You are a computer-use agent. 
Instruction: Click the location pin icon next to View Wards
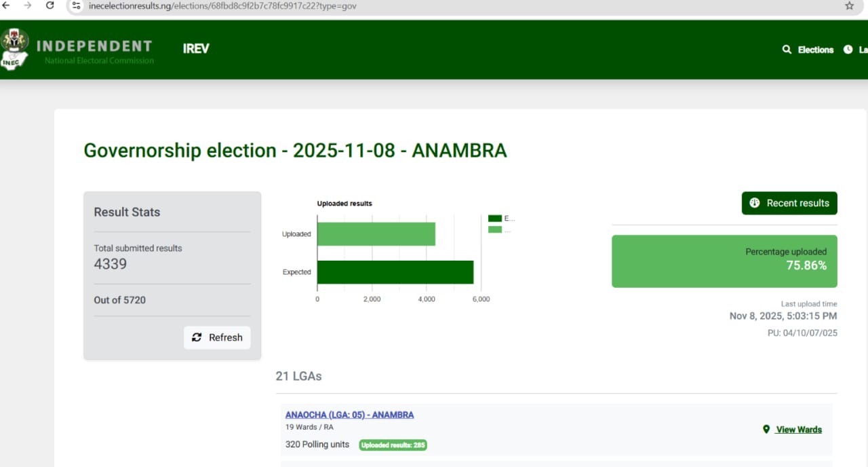pos(766,429)
